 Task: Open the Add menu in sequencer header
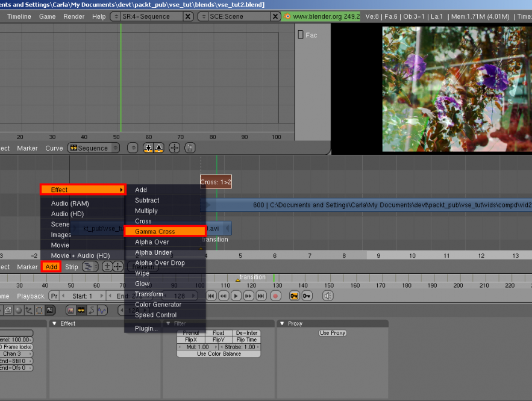pyautogui.click(x=51, y=267)
